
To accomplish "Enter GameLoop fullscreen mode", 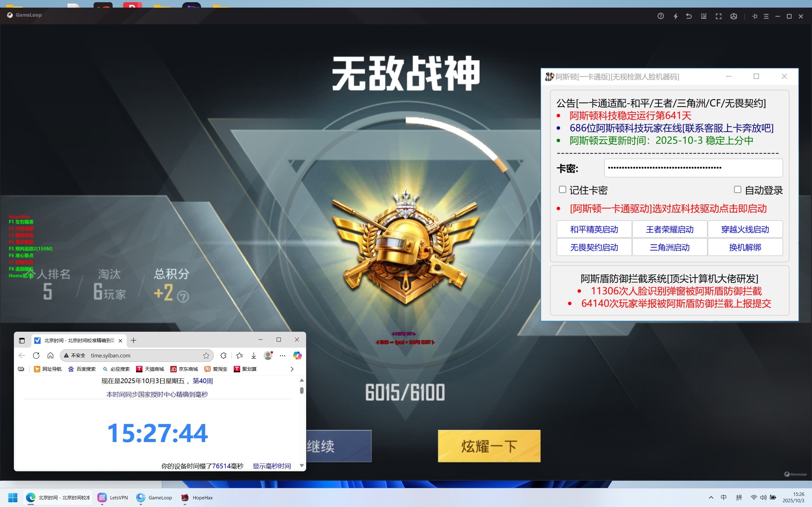I will tap(718, 16).
